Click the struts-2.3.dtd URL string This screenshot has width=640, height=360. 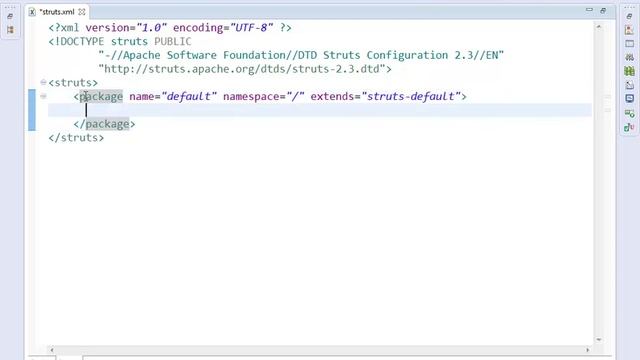tap(242, 69)
